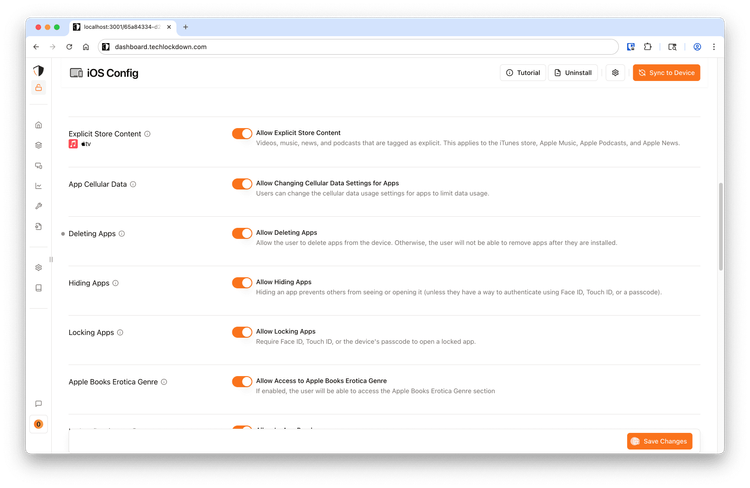
Task: Click the Save Changes button
Action: [659, 441]
